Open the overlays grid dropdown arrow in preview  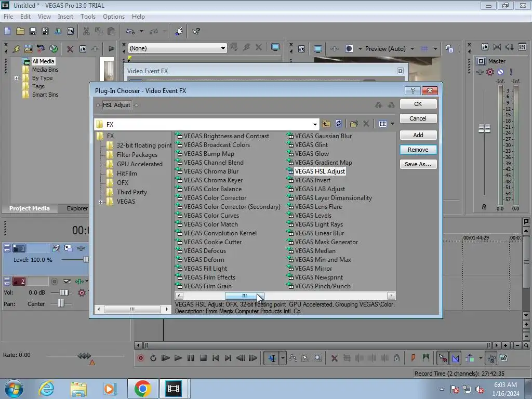point(435,49)
